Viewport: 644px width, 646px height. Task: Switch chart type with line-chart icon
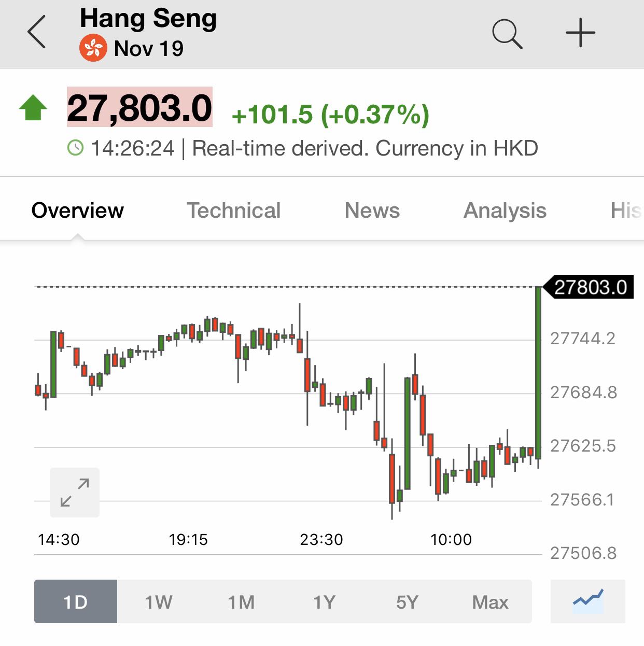click(588, 601)
